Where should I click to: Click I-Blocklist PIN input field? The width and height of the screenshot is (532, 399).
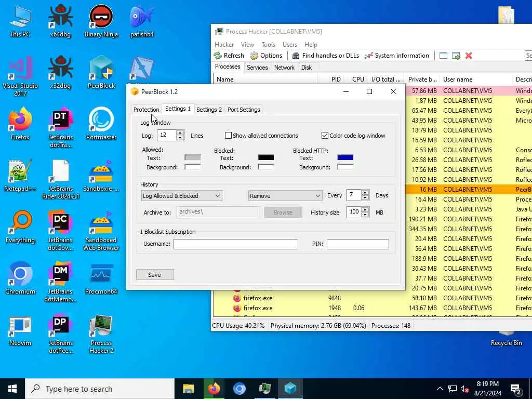pos(358,244)
